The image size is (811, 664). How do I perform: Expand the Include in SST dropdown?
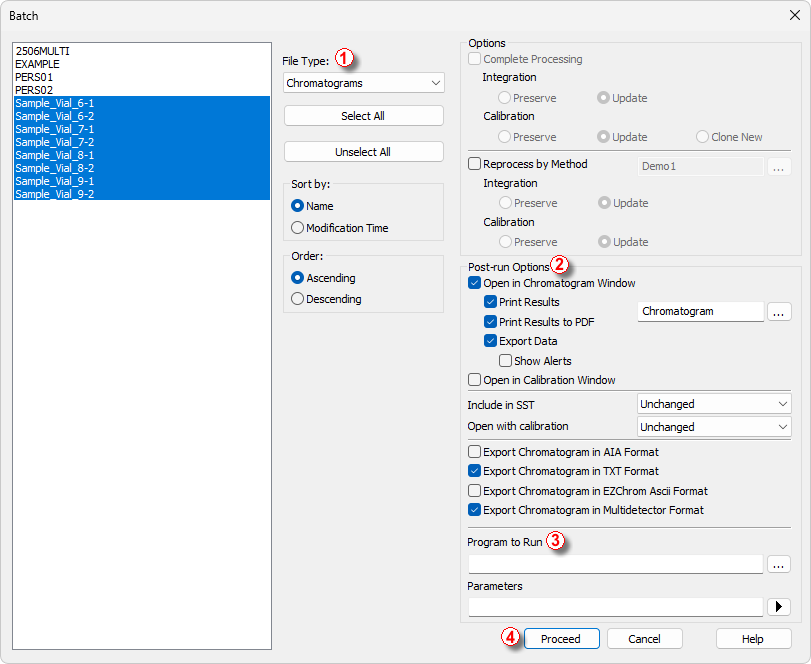point(714,404)
